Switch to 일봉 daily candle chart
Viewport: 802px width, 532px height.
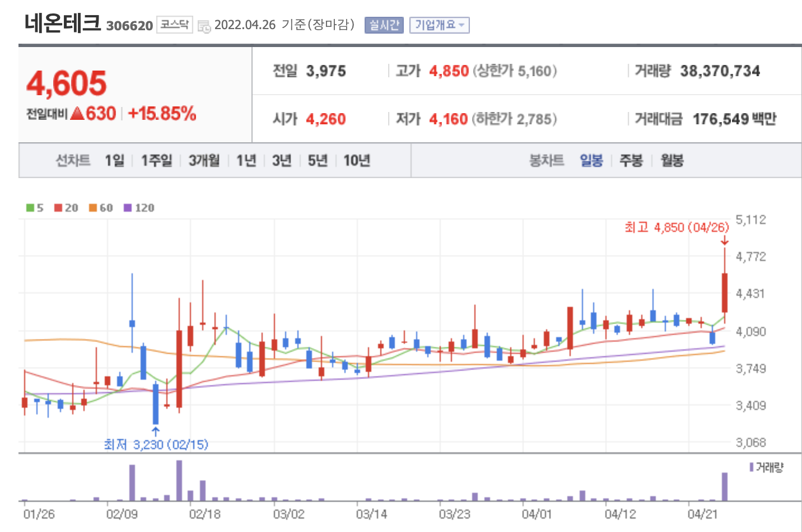coord(591,161)
